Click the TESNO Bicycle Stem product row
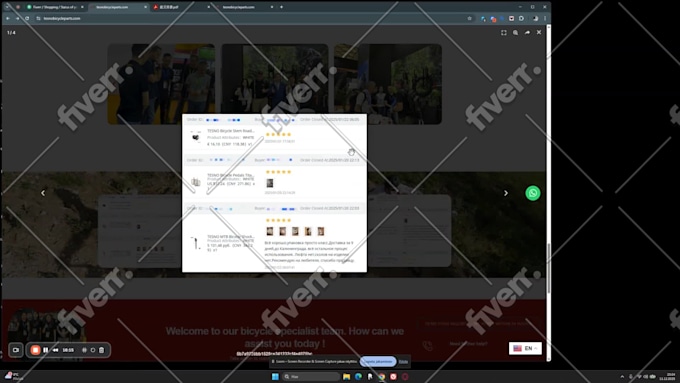Viewport: 680px width, 383px height. 274,137
